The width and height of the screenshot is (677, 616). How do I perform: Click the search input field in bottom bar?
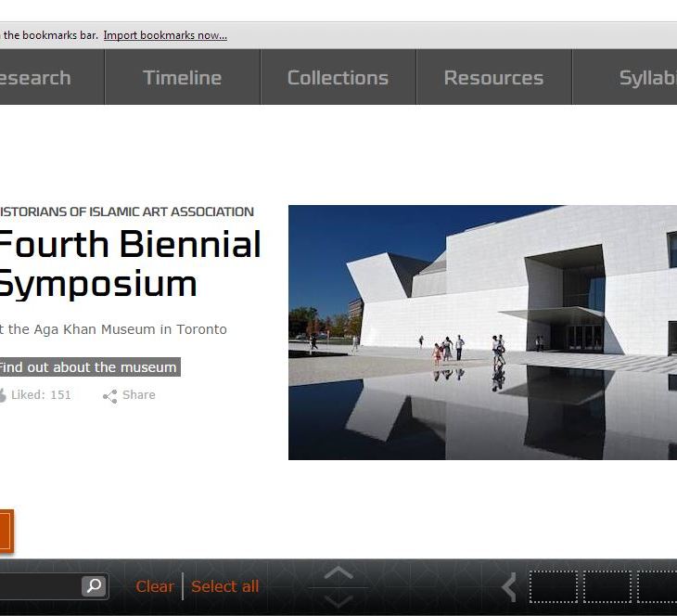coord(39,586)
